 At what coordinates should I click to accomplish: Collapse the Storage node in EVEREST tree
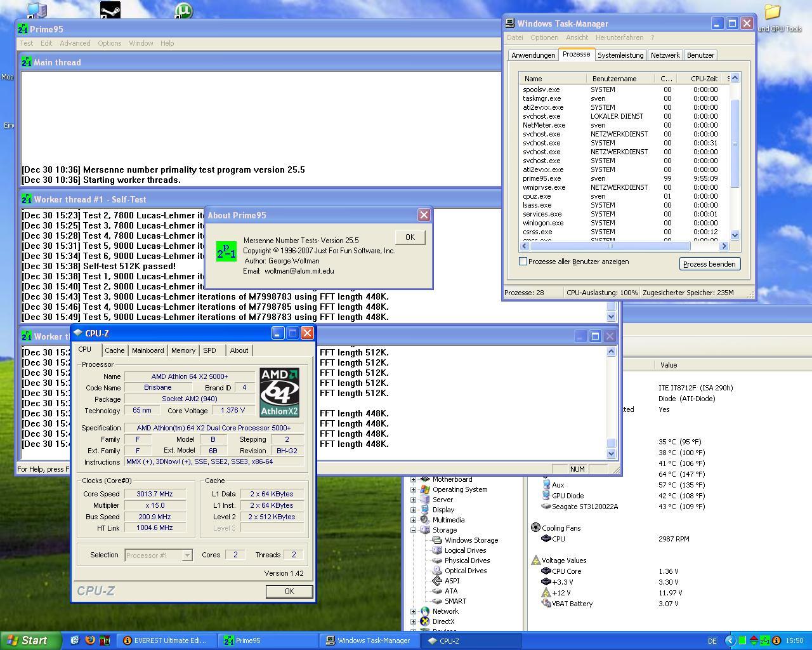click(414, 530)
